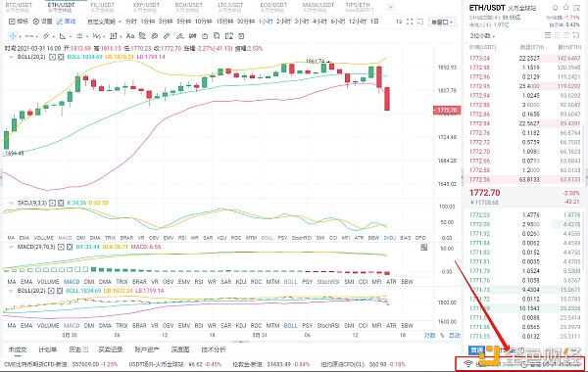Show sell orders only layout icon
588x372 pixels.
[x=566, y=35]
